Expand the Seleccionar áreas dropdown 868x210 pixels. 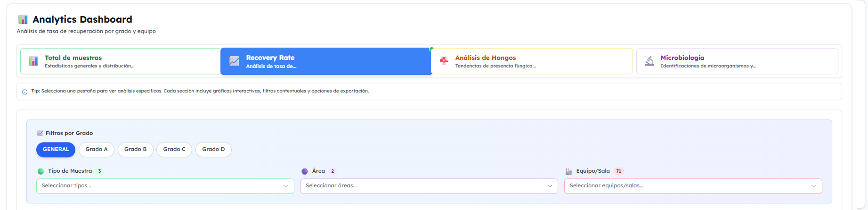[x=429, y=186]
